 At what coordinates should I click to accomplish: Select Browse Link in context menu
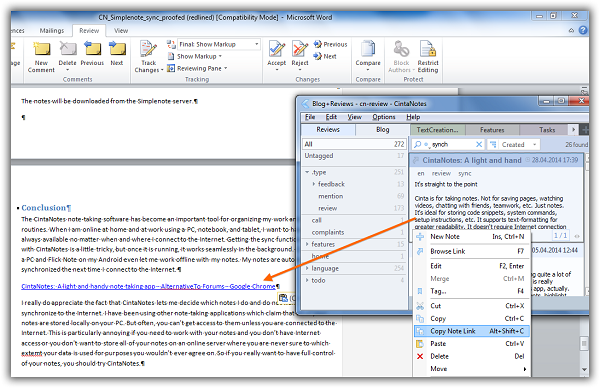click(471, 251)
